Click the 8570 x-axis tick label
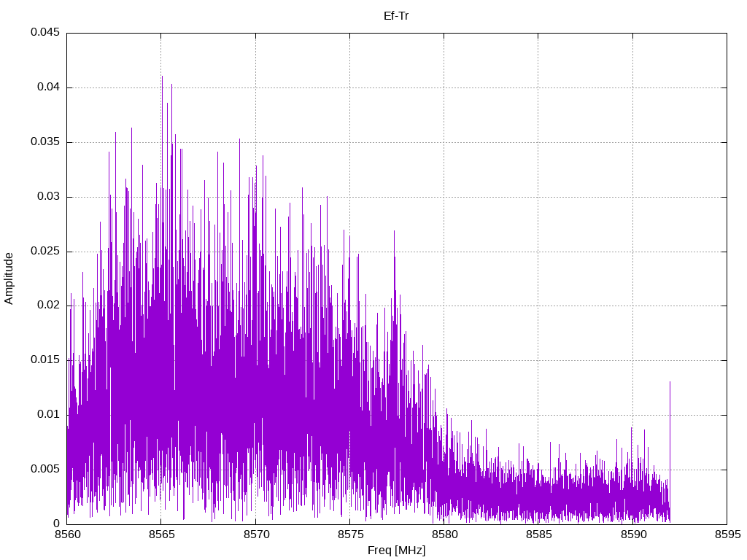Image resolution: width=747 pixels, height=560 pixels. (256, 534)
